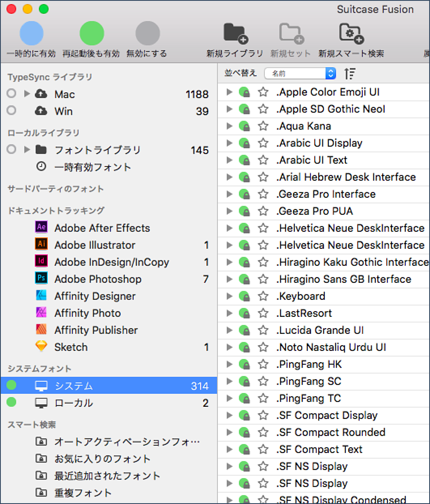Image resolution: width=430 pixels, height=504 pixels.
Task: Click activation status icon for .Arabic UI Text
Action: (244, 160)
